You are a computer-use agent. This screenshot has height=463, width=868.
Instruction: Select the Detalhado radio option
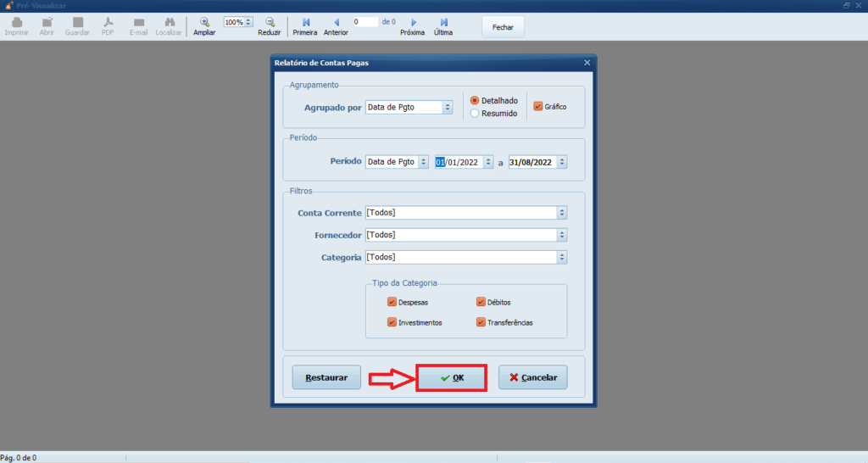tap(475, 100)
